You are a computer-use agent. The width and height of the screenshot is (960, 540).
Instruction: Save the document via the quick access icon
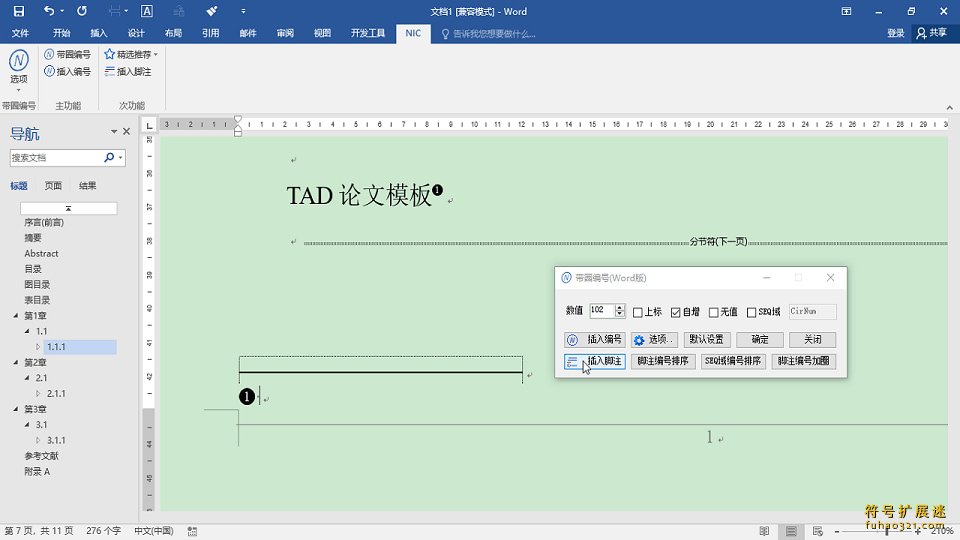pos(19,11)
